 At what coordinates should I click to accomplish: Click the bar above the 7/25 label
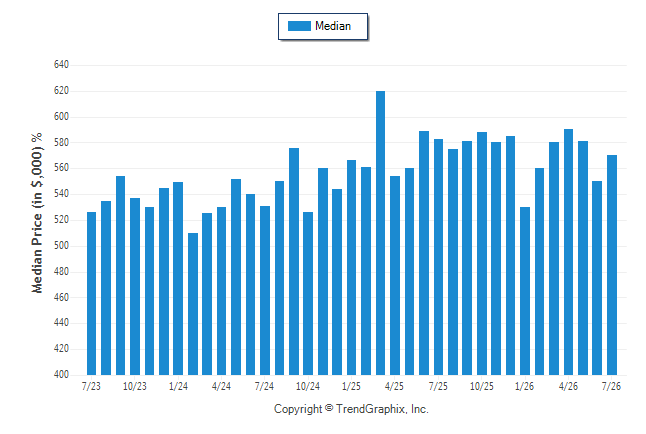coord(438,257)
